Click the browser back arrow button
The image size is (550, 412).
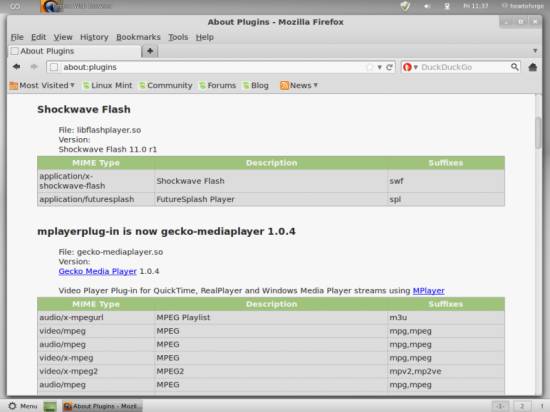point(16,67)
